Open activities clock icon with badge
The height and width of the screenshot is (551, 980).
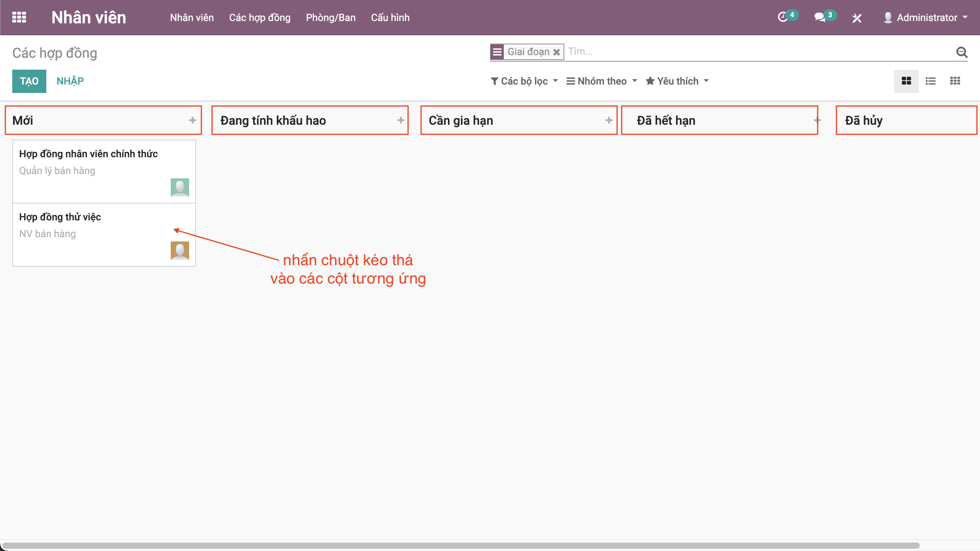(x=783, y=17)
